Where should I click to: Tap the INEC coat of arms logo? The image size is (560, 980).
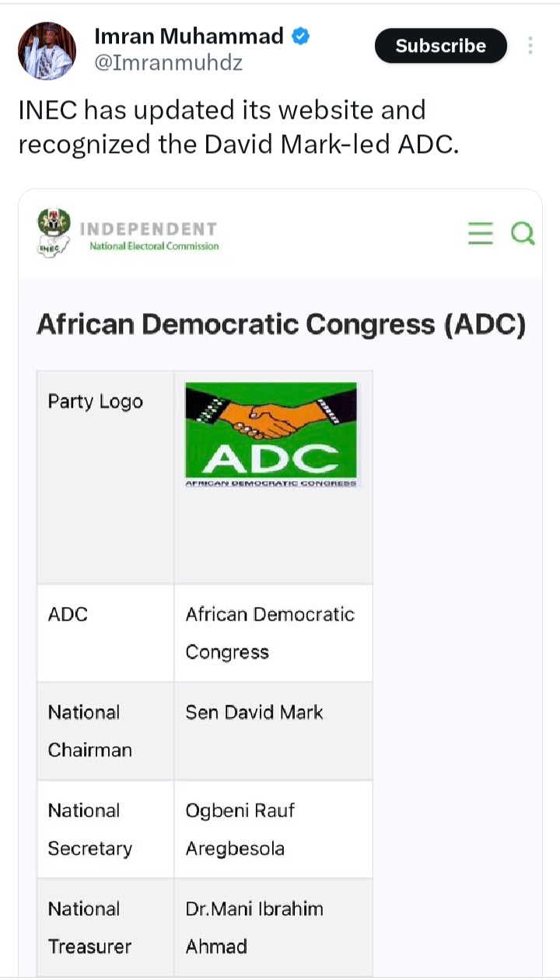click(54, 232)
